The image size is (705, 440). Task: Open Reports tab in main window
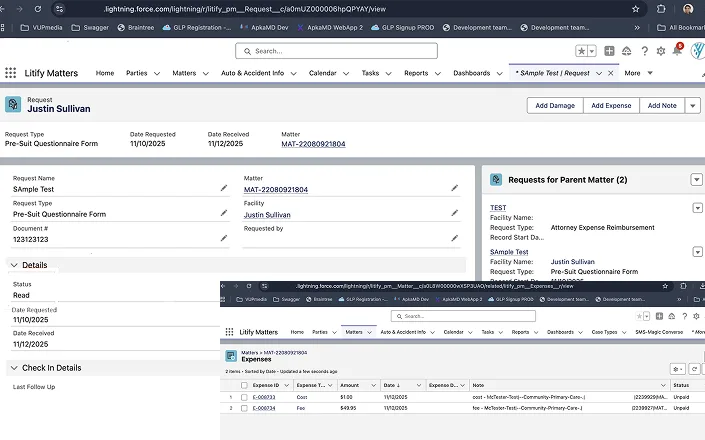click(x=416, y=73)
